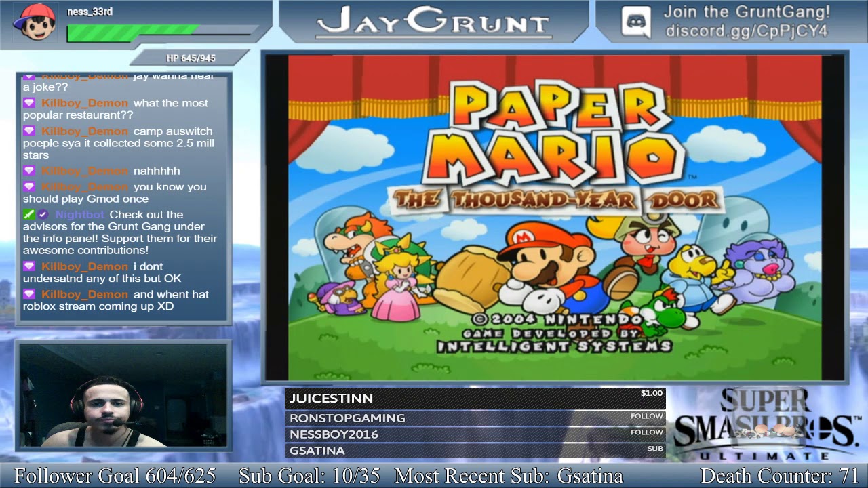868x488 pixels.
Task: Click Death Counter: 71 text
Action: (780, 476)
